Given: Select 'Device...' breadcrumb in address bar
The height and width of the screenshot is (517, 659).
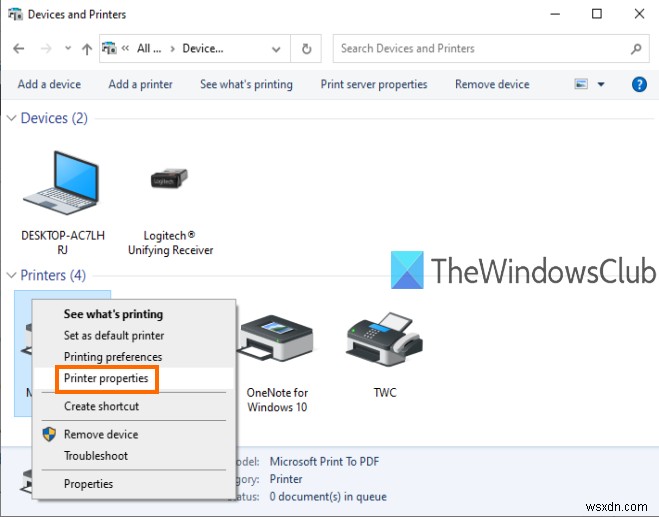Looking at the screenshot, I should coord(203,49).
